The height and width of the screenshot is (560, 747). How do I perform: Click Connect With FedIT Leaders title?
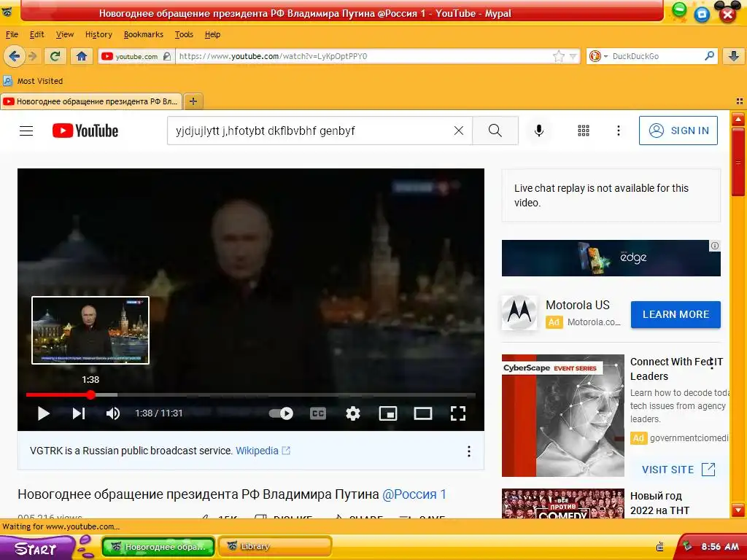pyautogui.click(x=676, y=368)
